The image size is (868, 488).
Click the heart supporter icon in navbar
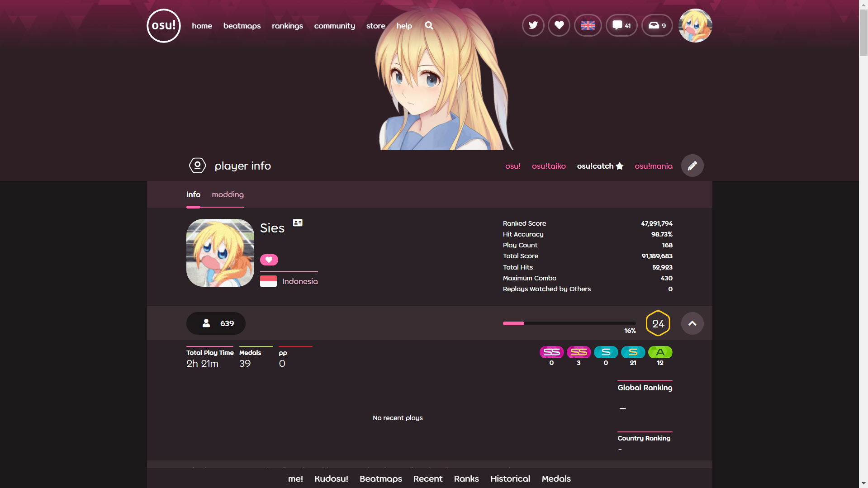coord(559,25)
